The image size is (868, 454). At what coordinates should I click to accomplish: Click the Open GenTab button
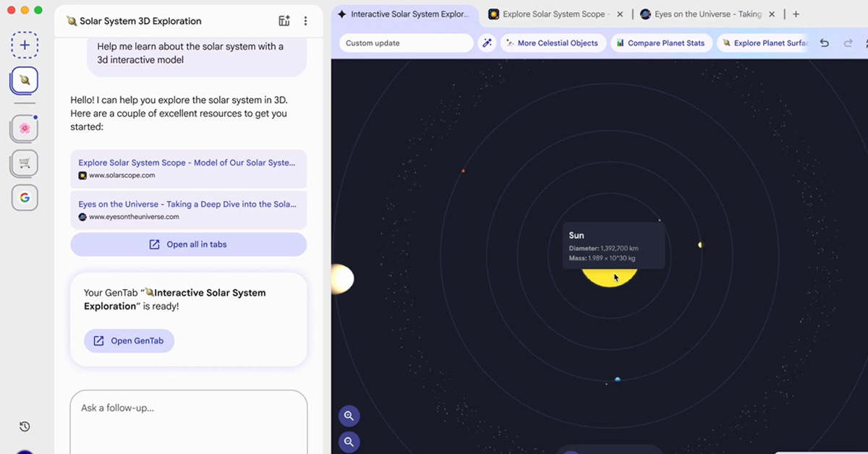pyautogui.click(x=129, y=341)
